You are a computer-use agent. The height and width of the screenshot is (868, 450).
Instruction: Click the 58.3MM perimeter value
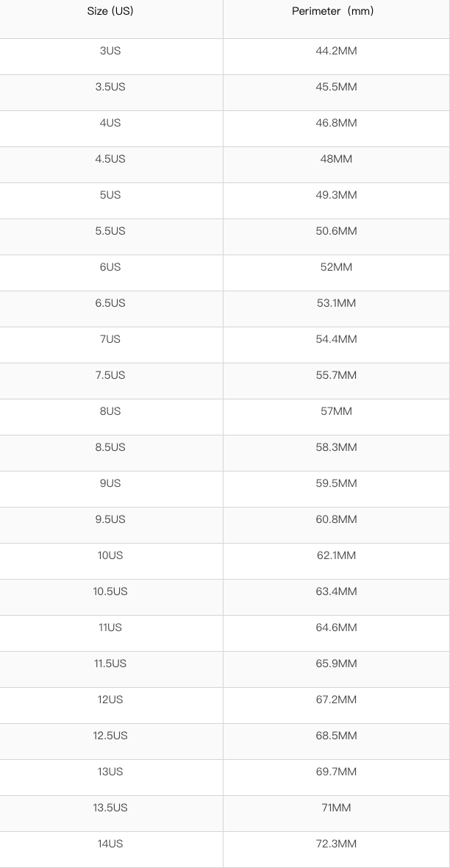pyautogui.click(x=336, y=447)
